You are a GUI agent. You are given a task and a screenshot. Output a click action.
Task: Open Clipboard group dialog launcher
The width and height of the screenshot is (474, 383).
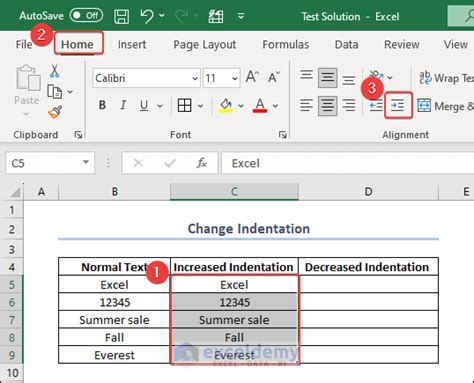(79, 134)
